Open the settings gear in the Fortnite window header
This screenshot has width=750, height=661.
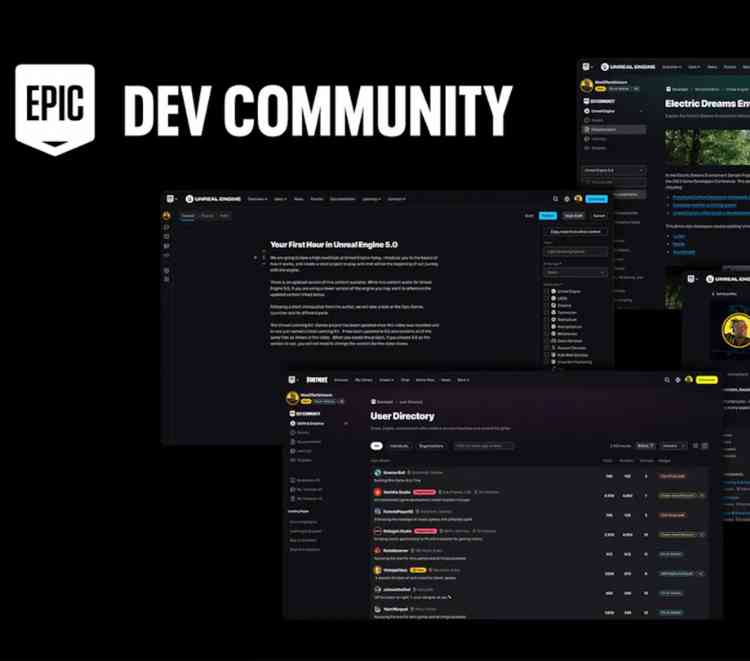click(x=678, y=380)
